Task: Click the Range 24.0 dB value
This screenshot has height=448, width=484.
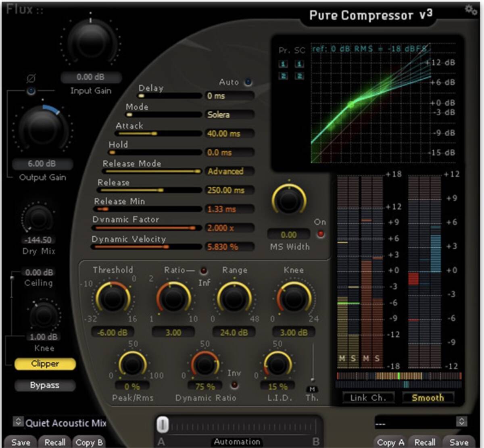Action: [x=234, y=333]
